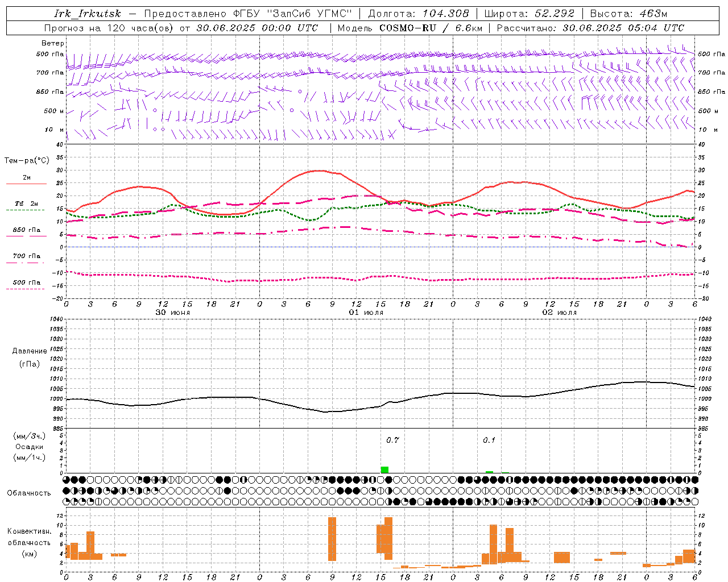
Task: Click the Облачность panel label
Action: [29, 493]
